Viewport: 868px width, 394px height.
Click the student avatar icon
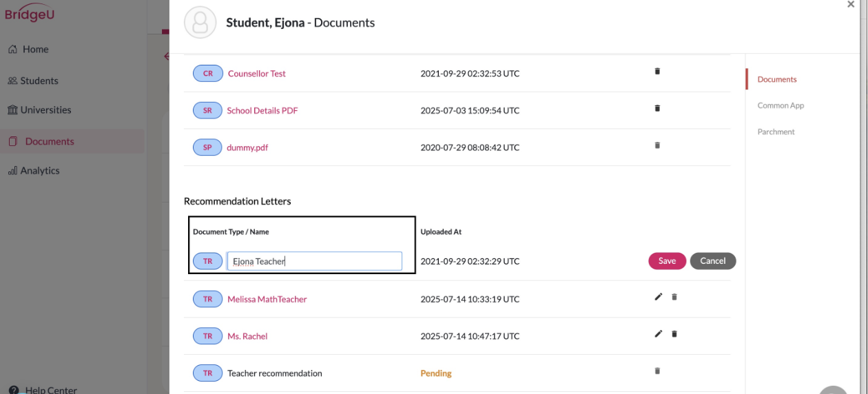coord(200,23)
